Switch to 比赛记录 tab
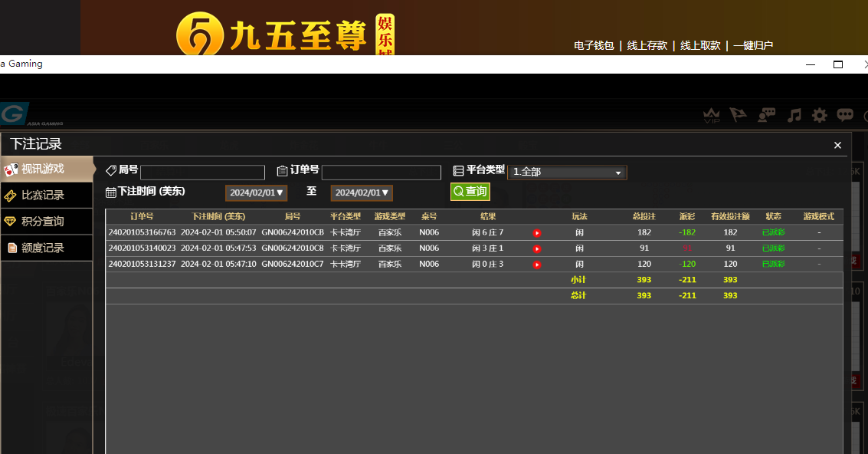 click(x=46, y=196)
